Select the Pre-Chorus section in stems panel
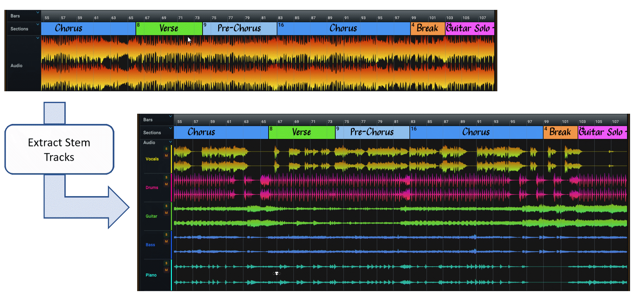This screenshot has width=644, height=302. pyautogui.click(x=373, y=132)
